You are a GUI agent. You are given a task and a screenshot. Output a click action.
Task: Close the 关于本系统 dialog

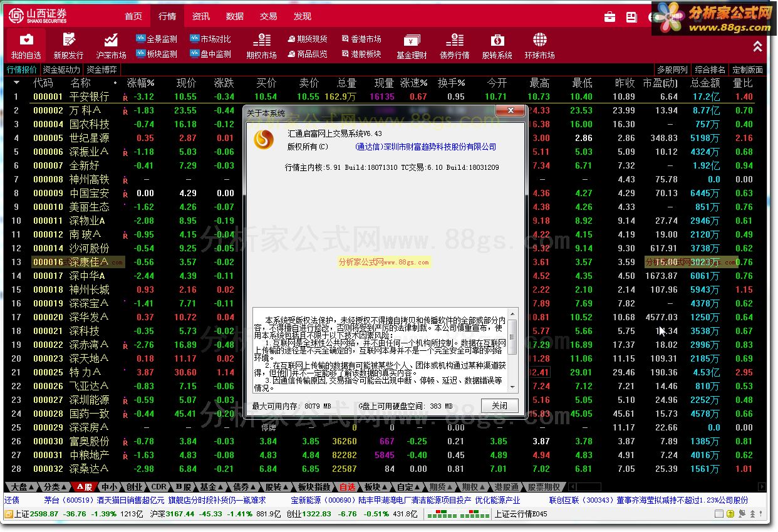click(x=509, y=112)
